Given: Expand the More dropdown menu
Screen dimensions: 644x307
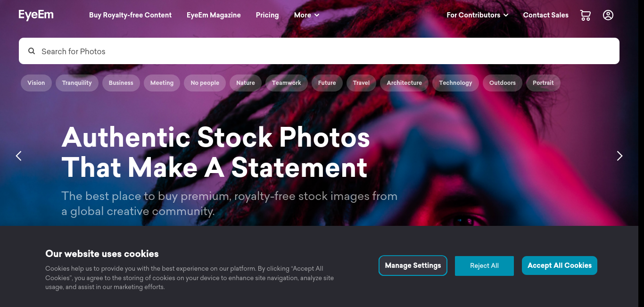Looking at the screenshot, I should 306,15.
